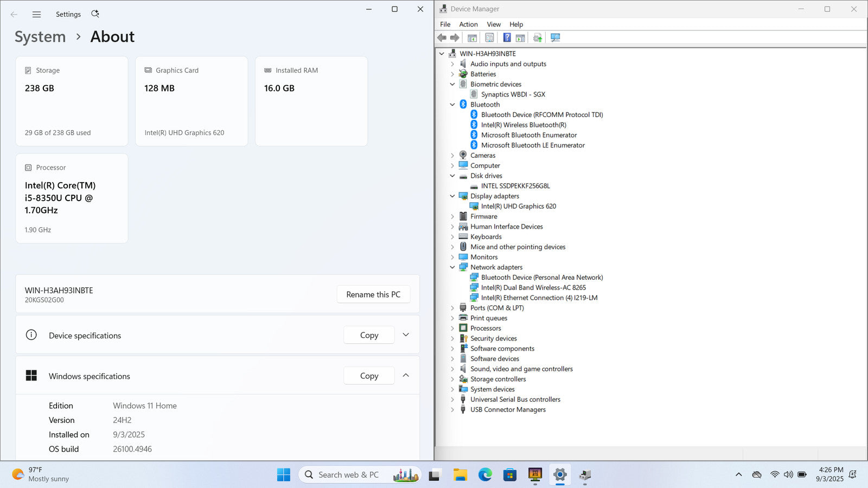Click Back arrow in Device Manager toolbar
The width and height of the screenshot is (868, 488).
[442, 37]
